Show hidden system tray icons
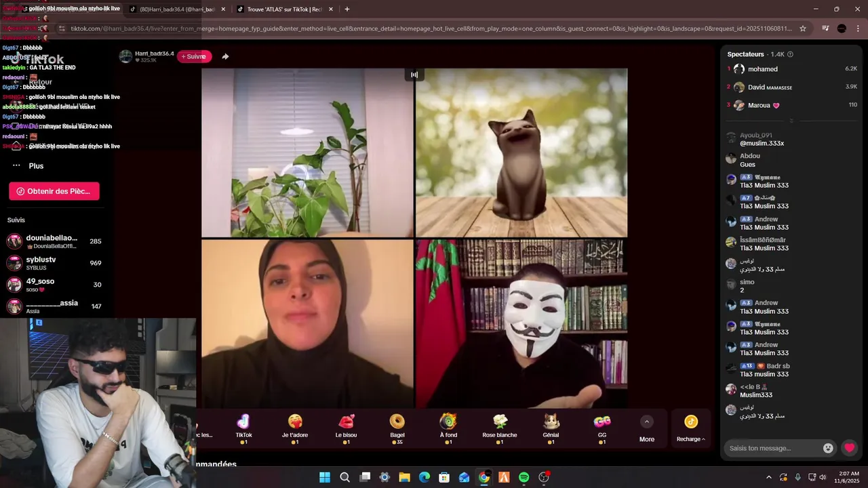The image size is (868, 488). (768, 477)
